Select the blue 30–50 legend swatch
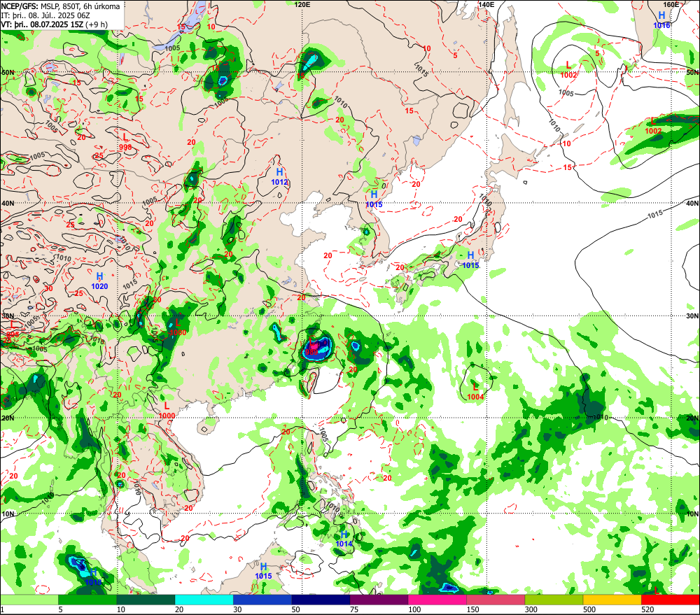Screen dimensions: 700x615 [x=262, y=600]
